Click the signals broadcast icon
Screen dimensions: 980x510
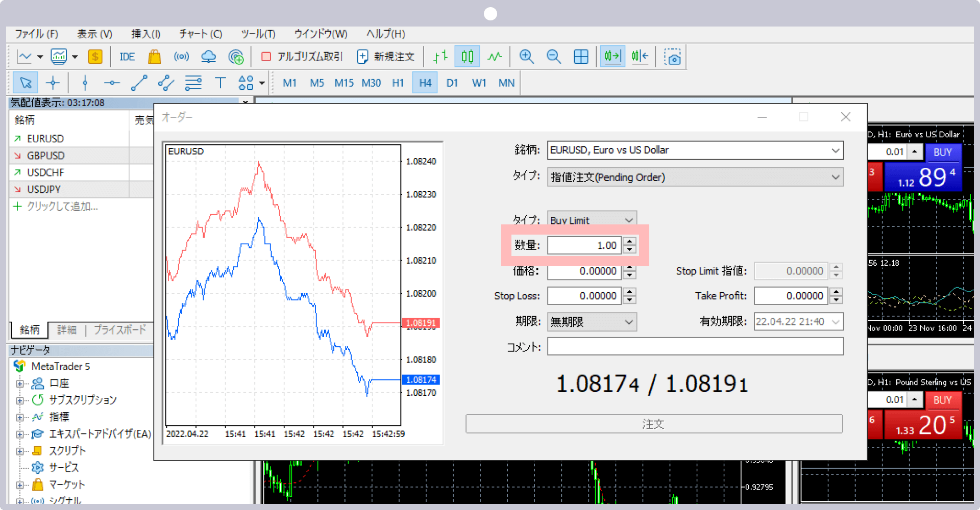click(181, 57)
